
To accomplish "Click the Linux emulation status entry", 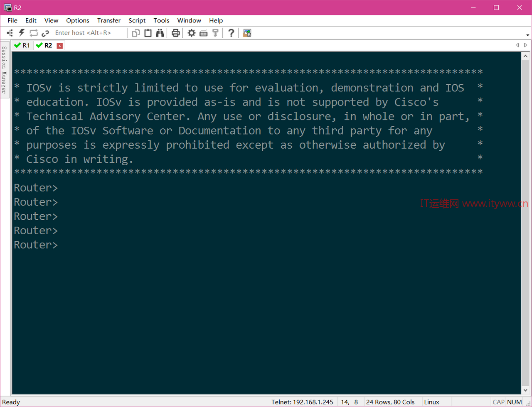I will point(431,402).
